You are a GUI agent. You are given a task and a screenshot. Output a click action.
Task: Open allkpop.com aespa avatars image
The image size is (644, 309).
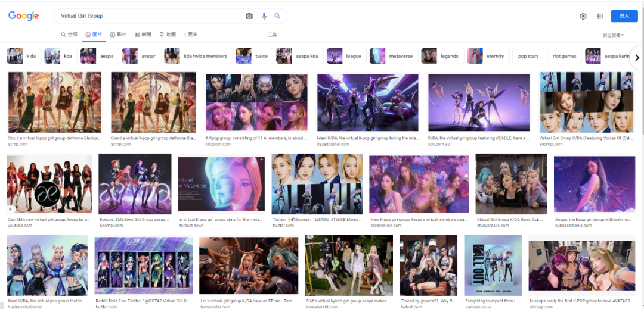point(581,265)
